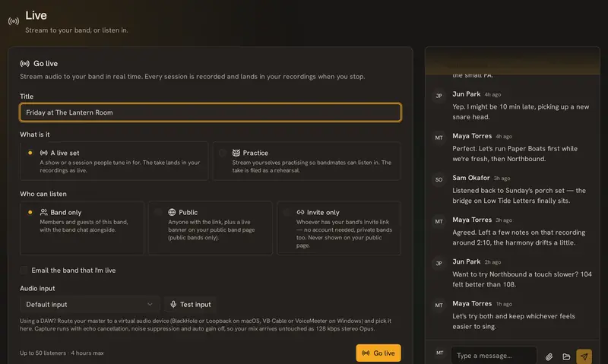Screen dimensions: 608x364
Task: Click the Live broadcast icon beside page title
Action: click(x=14, y=21)
